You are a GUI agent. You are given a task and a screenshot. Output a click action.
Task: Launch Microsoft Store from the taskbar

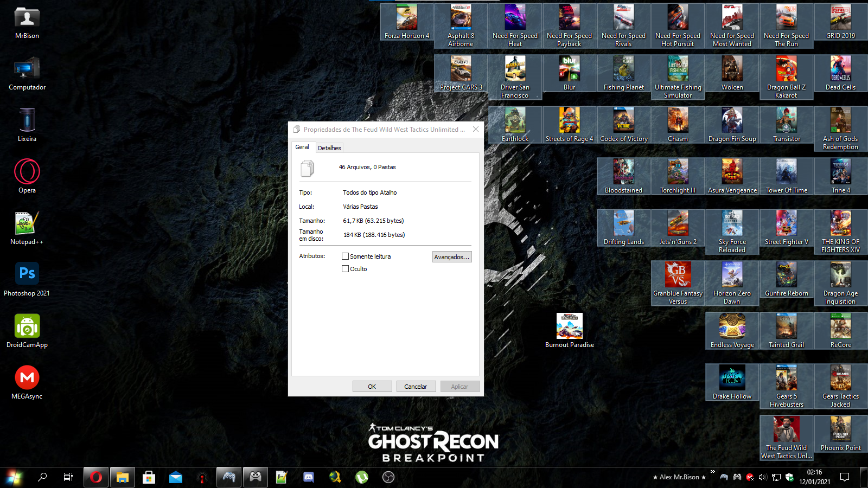[x=149, y=477]
